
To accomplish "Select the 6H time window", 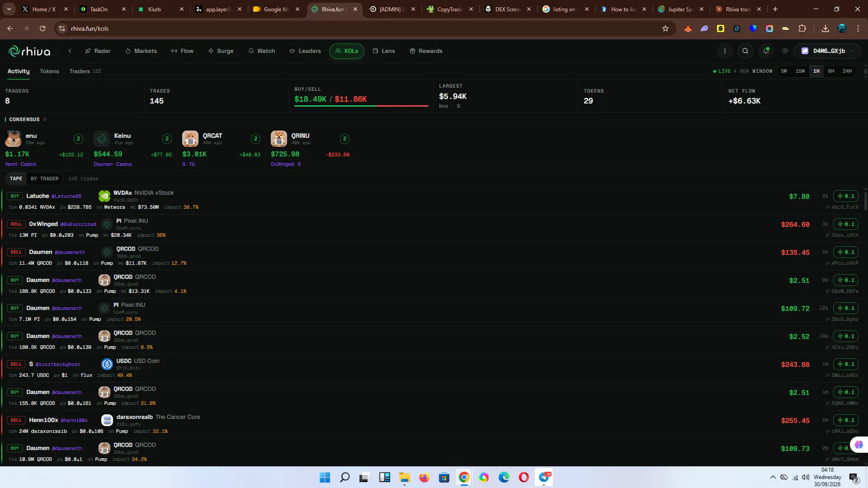I will click(x=831, y=71).
